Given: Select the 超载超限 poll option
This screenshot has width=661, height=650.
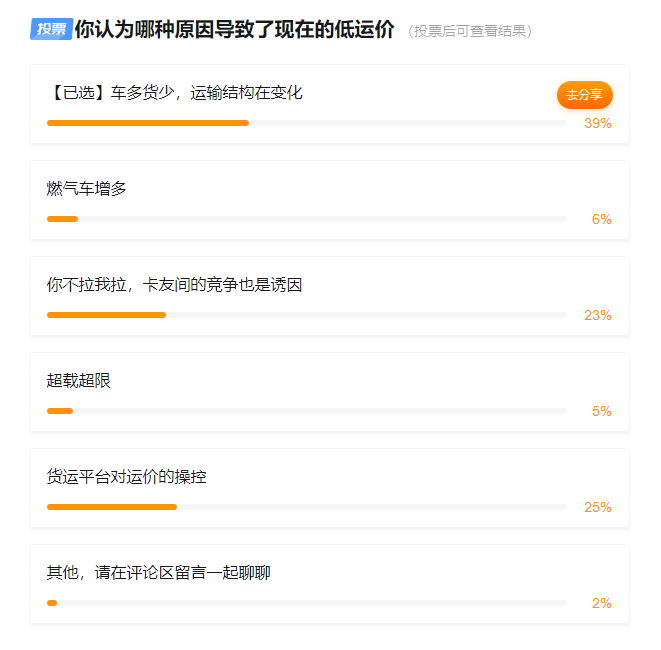Looking at the screenshot, I should pos(330,392).
